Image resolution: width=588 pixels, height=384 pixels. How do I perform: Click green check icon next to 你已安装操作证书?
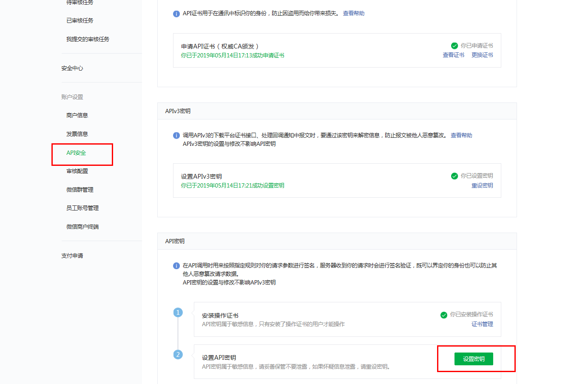click(x=444, y=315)
